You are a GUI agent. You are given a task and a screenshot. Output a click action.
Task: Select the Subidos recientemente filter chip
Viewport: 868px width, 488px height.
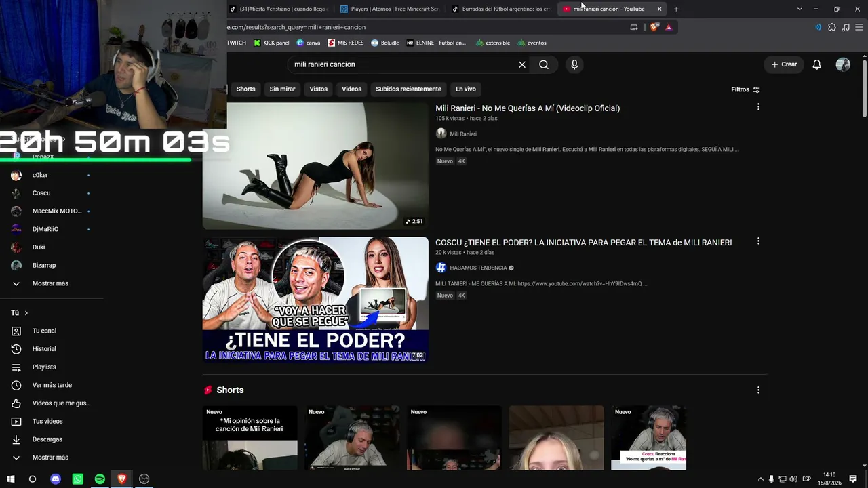[408, 89]
